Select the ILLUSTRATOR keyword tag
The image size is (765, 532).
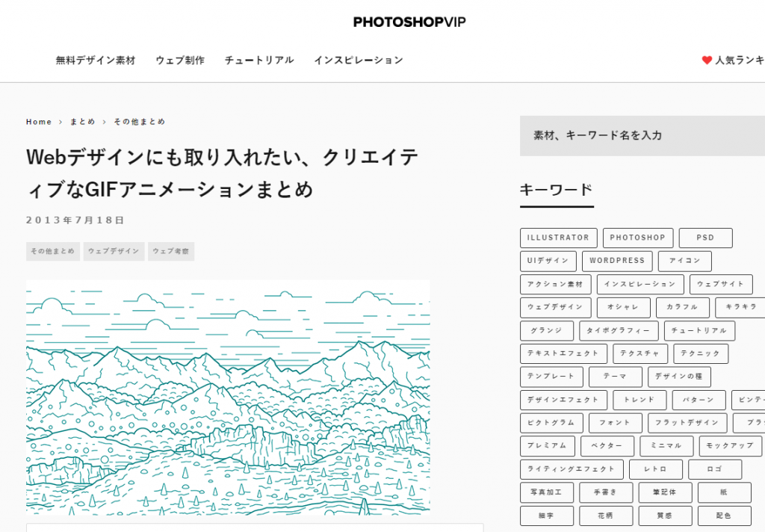(558, 238)
